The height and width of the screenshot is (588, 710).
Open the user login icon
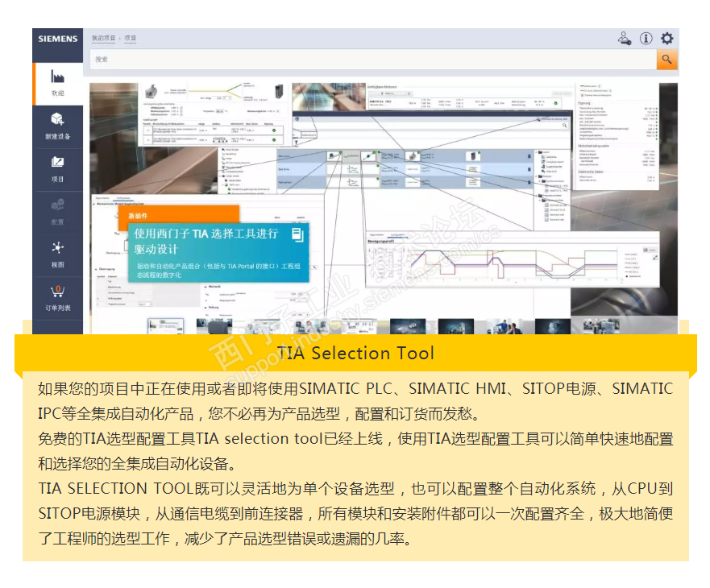coord(625,39)
